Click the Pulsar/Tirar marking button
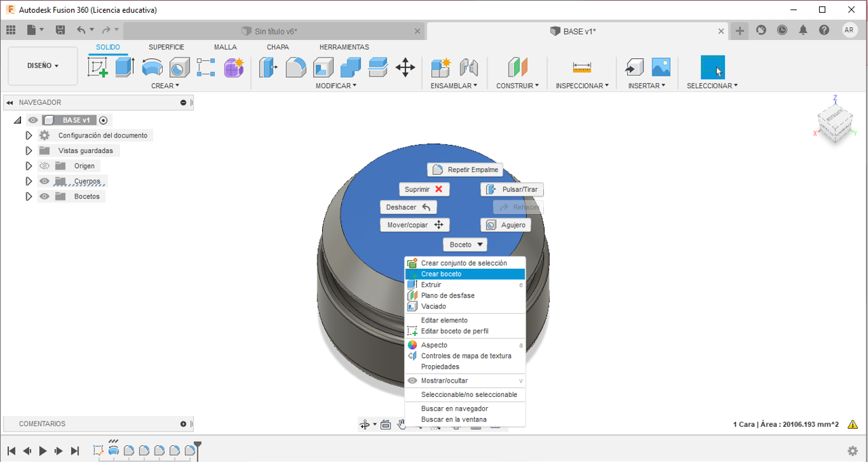Viewport: 868px width, 462px height. pyautogui.click(x=512, y=190)
